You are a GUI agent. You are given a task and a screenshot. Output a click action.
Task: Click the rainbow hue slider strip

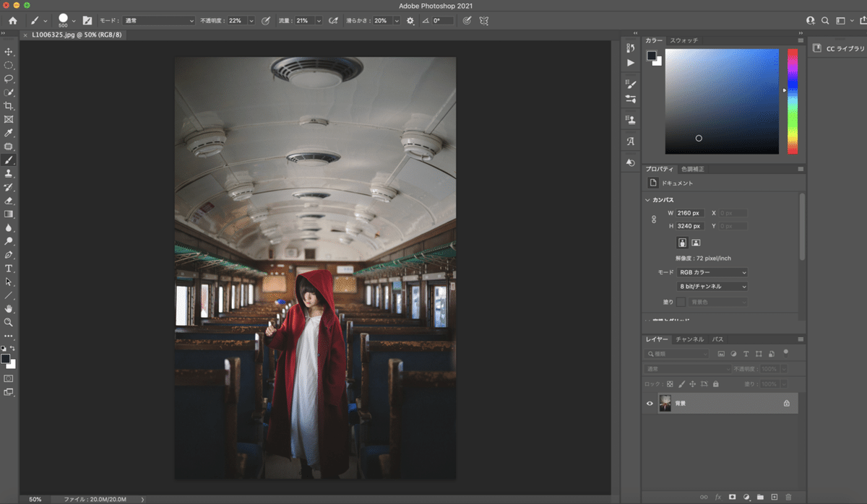(793, 101)
